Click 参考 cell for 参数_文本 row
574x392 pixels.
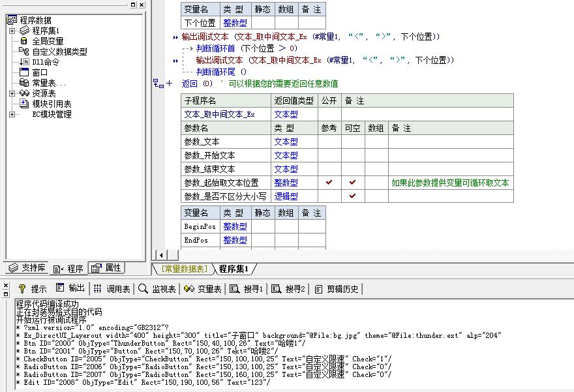329,142
